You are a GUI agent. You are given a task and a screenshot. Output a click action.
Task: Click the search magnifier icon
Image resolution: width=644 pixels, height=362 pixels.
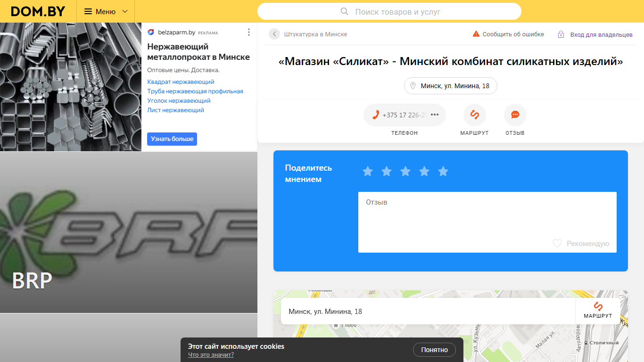[344, 11]
